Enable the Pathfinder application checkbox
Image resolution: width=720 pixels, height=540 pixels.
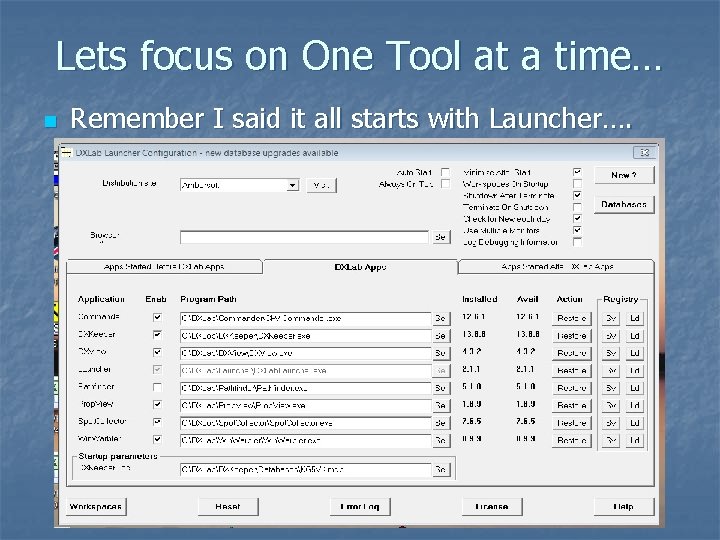pos(157,387)
